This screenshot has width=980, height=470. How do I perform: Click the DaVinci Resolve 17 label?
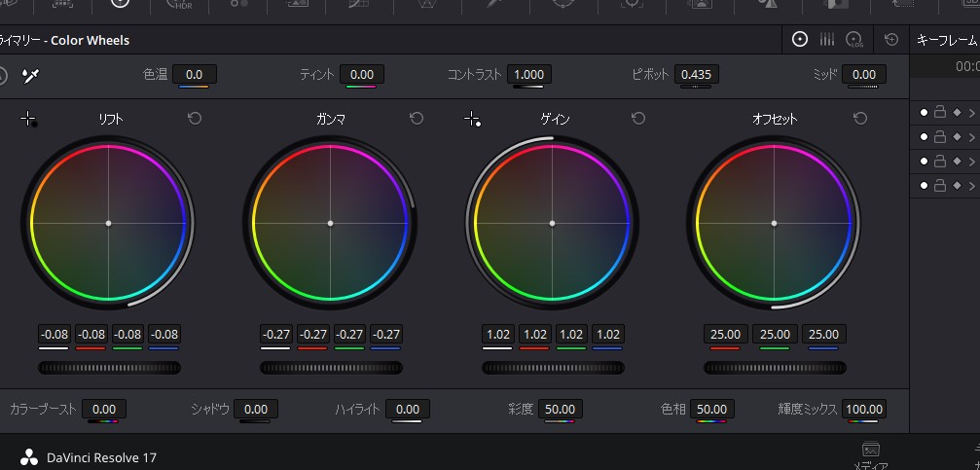coord(101,458)
